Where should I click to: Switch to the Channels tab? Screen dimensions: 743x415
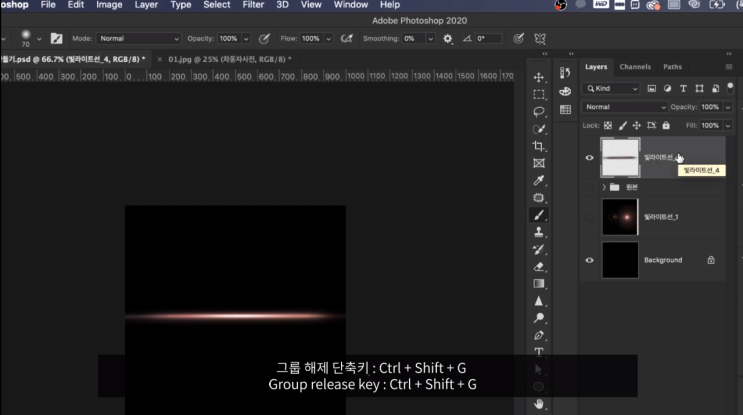point(635,67)
